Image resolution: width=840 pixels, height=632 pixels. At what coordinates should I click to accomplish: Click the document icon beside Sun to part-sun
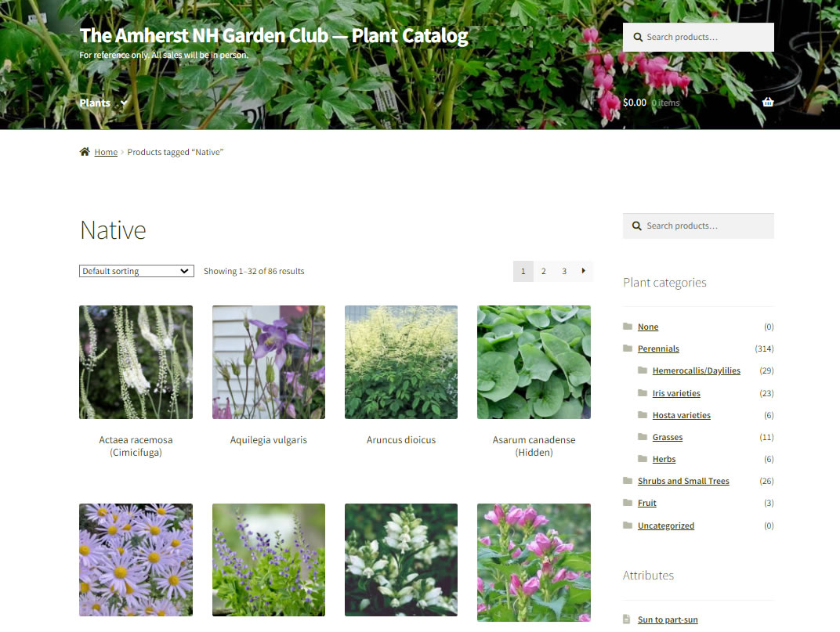[627, 619]
